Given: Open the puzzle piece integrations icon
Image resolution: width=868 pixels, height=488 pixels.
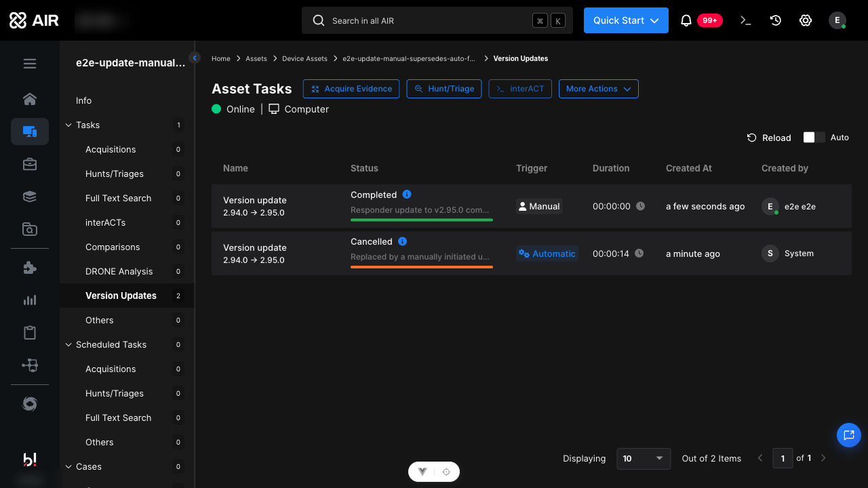Looking at the screenshot, I should click(x=30, y=268).
